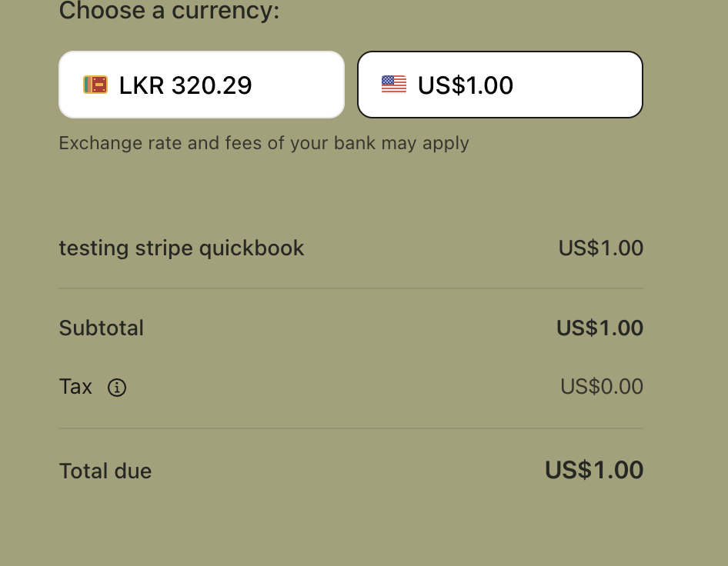Click the Total due label
Screen dimensions: 728x566
(105, 471)
